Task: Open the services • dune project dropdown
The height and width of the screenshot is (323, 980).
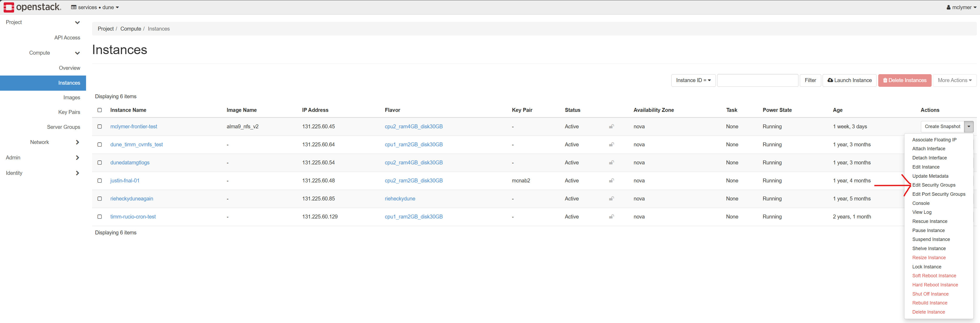Action: tap(95, 7)
